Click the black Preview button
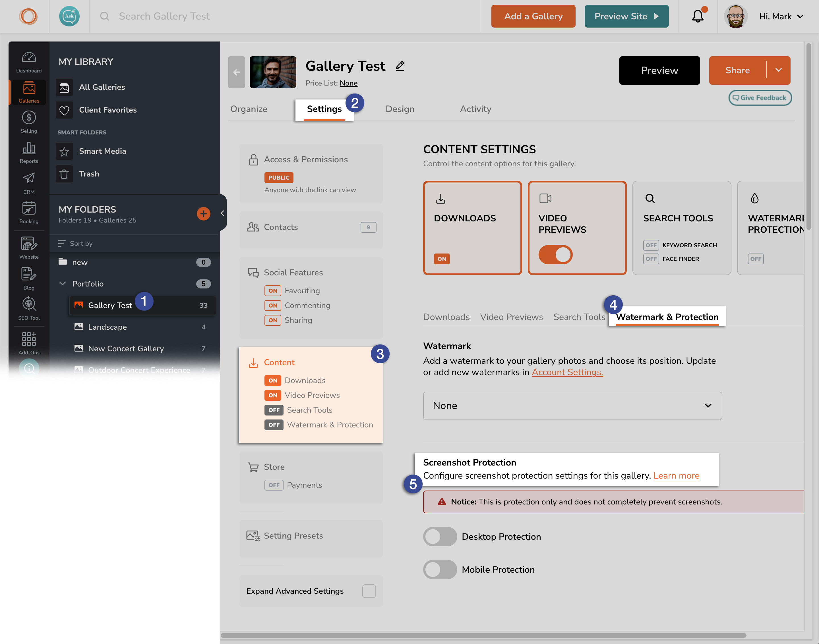 [x=659, y=70]
